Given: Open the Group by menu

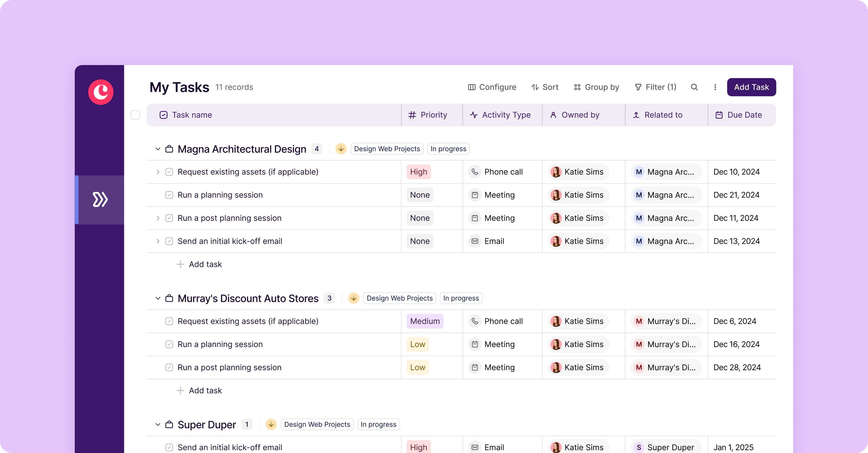Looking at the screenshot, I should [596, 87].
